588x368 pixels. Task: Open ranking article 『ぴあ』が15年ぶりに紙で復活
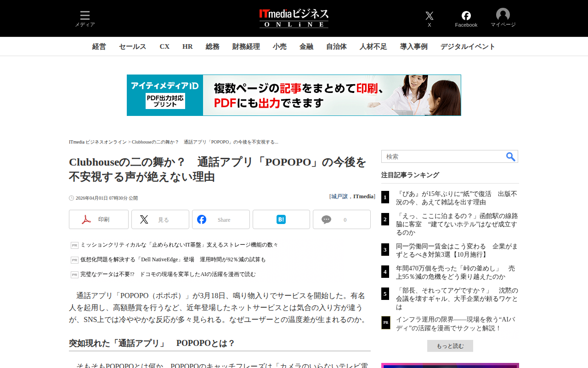pos(457,198)
